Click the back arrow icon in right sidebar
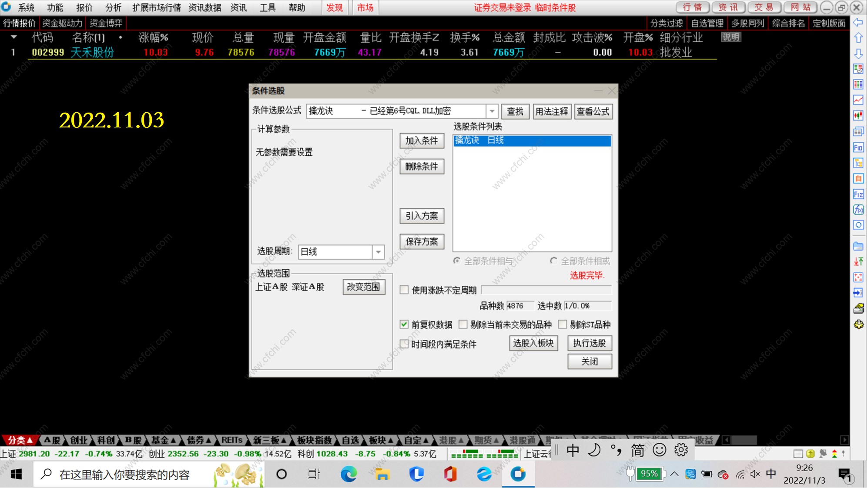This screenshot has width=868, height=488. pyautogui.click(x=858, y=23)
